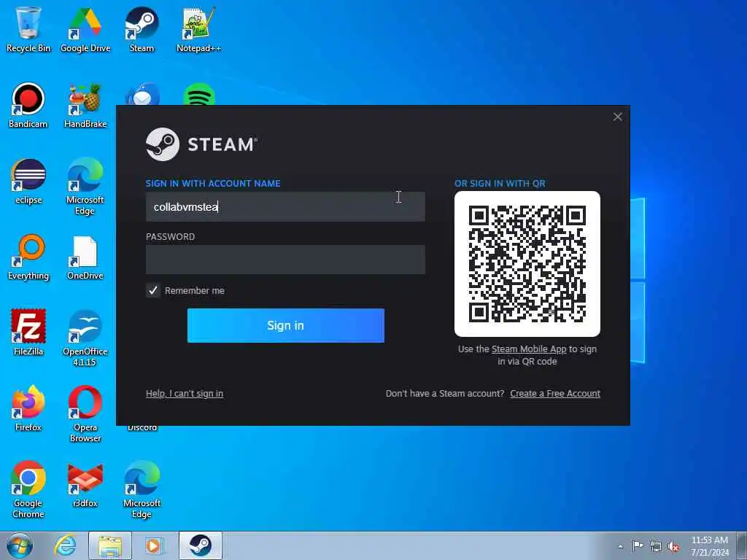Launch Internet Explorer from the taskbar

[x=65, y=545]
